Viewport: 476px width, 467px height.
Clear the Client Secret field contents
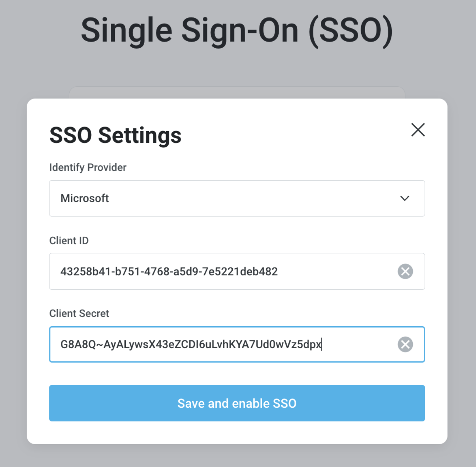(x=405, y=344)
